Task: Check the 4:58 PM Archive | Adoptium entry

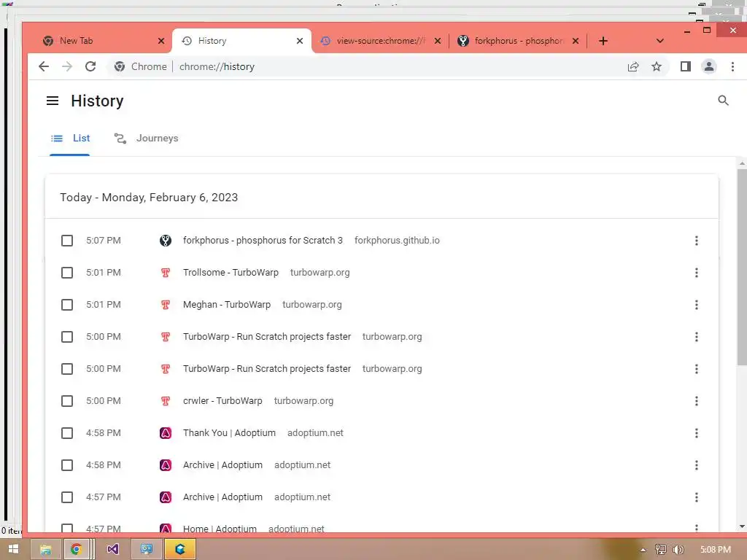Action: point(67,465)
